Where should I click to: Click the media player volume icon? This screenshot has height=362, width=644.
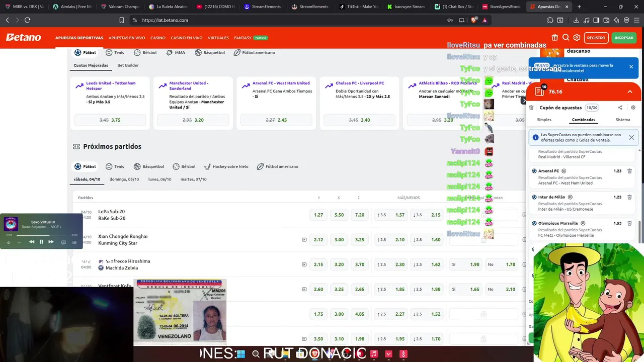pos(9,242)
